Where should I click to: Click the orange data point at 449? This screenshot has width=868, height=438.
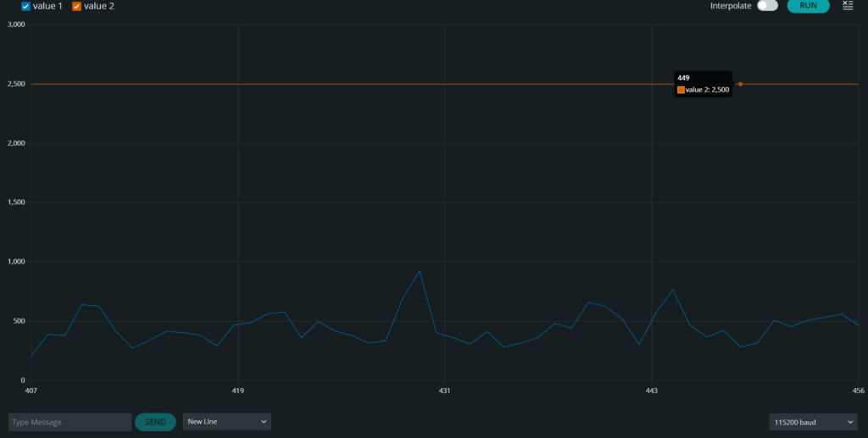click(740, 84)
